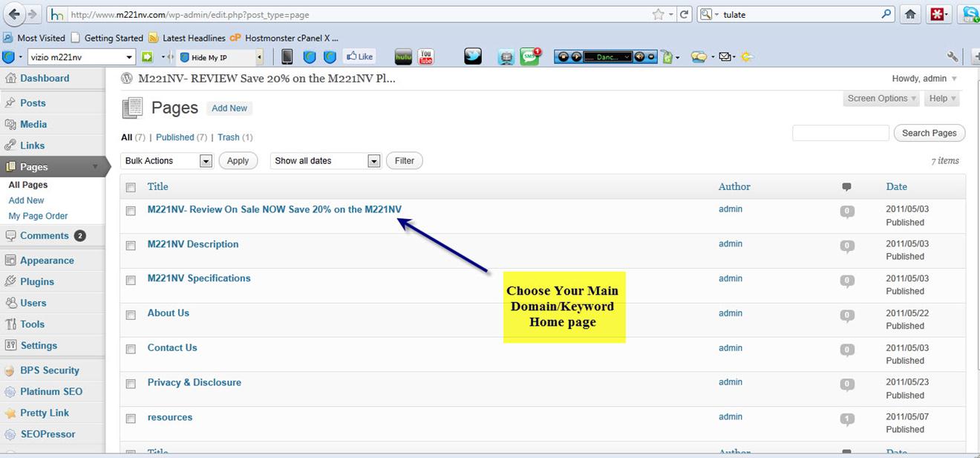Click the YouTube toolbar icon
This screenshot has height=458, width=980.
425,57
